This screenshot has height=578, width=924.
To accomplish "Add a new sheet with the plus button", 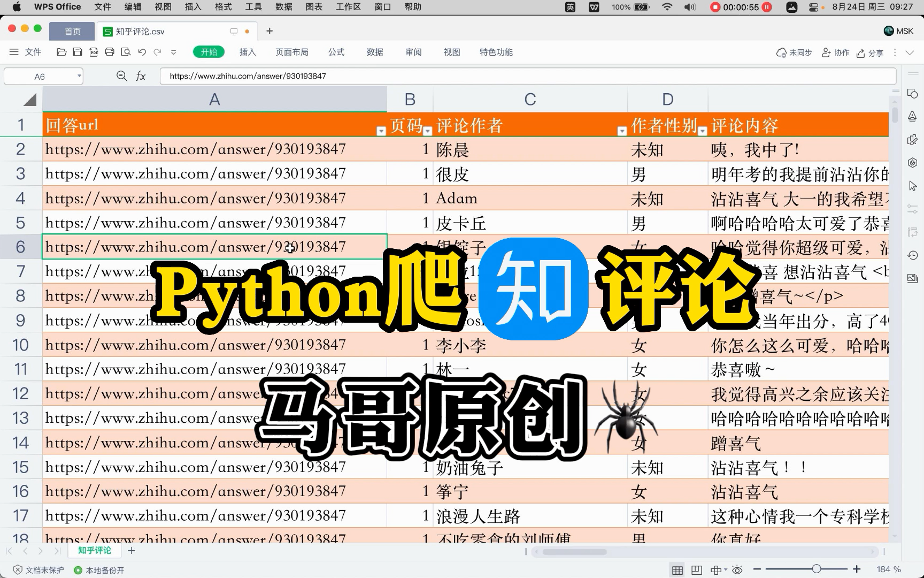I will (132, 550).
